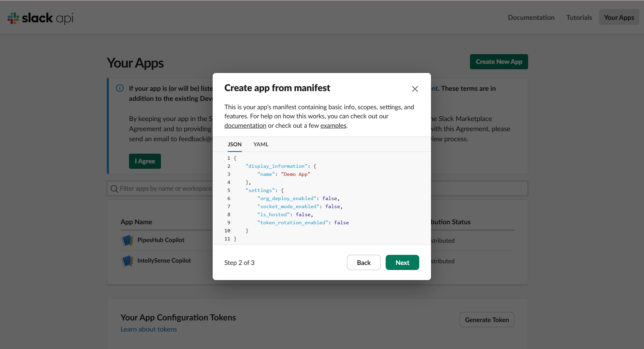Open the documentation link in the dialog
644x349 pixels.
click(x=245, y=125)
